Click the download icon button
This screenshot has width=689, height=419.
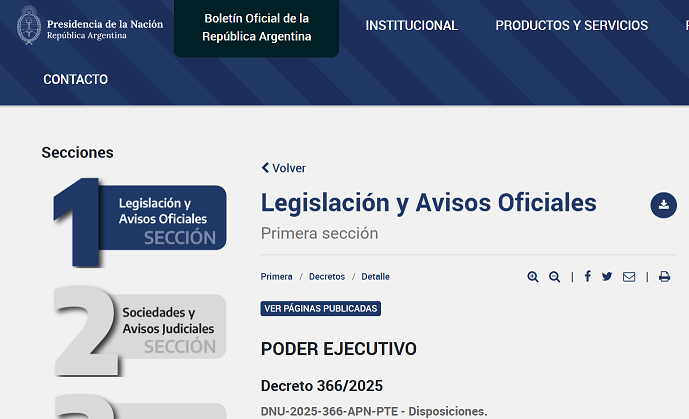tap(663, 205)
